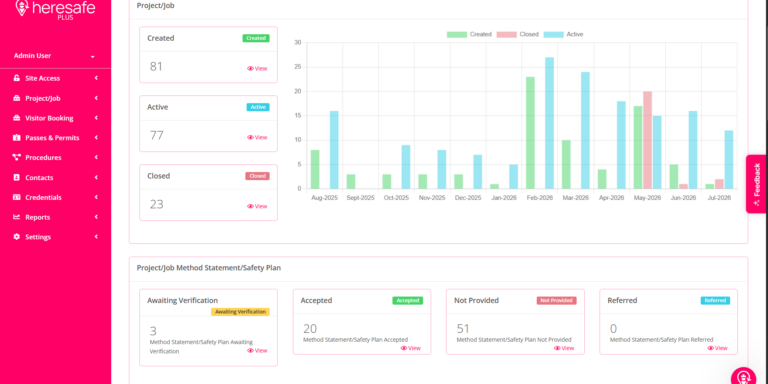This screenshot has width=768, height=384.
Task: Click the count 77 in Active card
Action: (156, 136)
